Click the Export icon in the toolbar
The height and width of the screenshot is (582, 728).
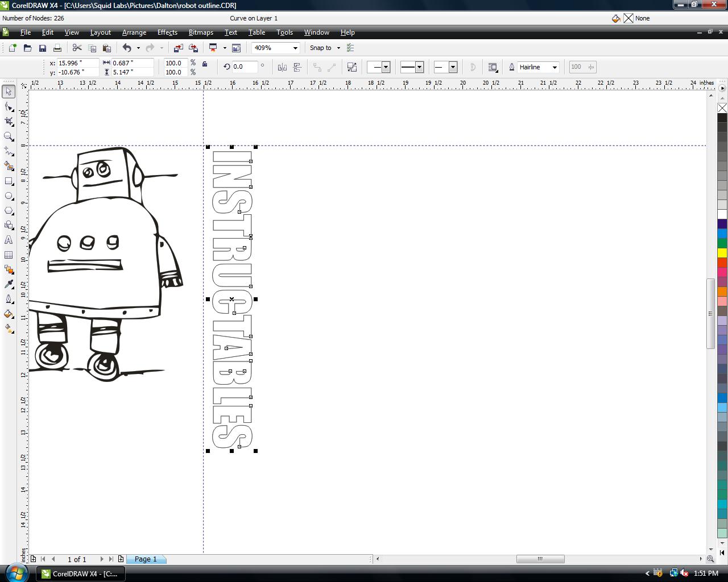pyautogui.click(x=193, y=48)
